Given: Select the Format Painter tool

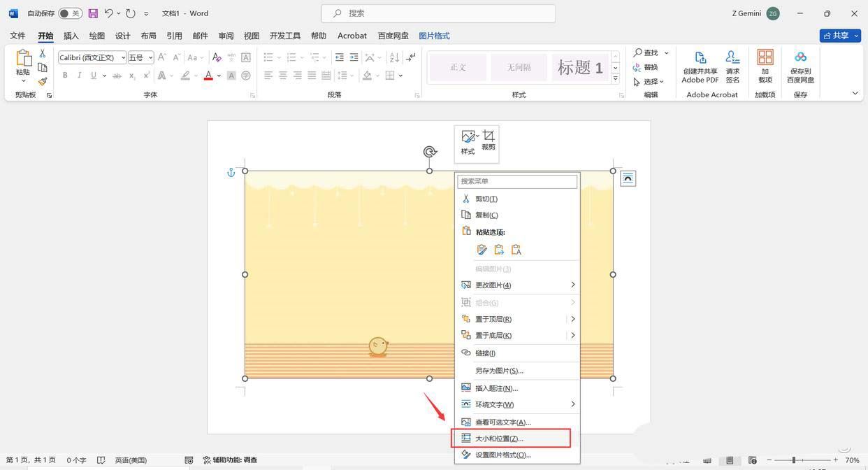Looking at the screenshot, I should (x=42, y=82).
